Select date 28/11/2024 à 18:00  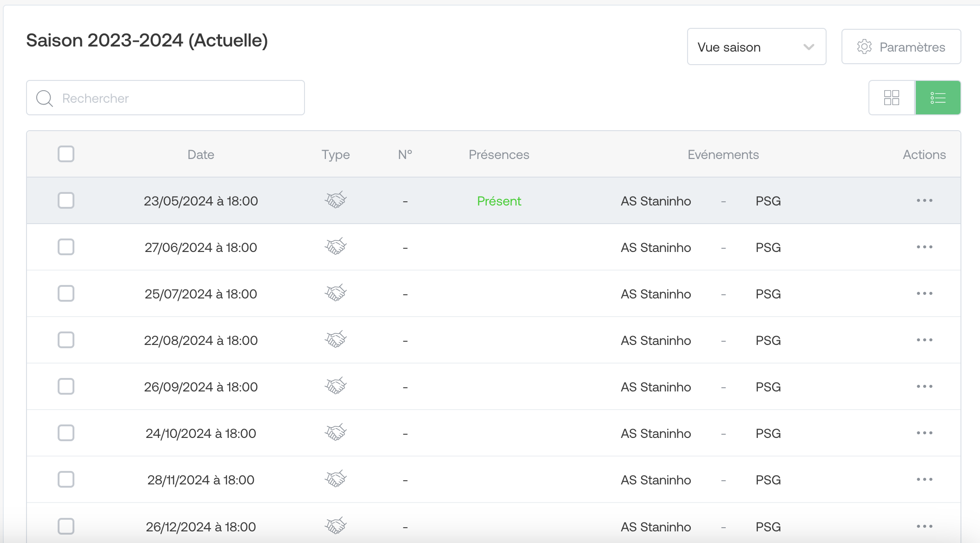click(201, 480)
